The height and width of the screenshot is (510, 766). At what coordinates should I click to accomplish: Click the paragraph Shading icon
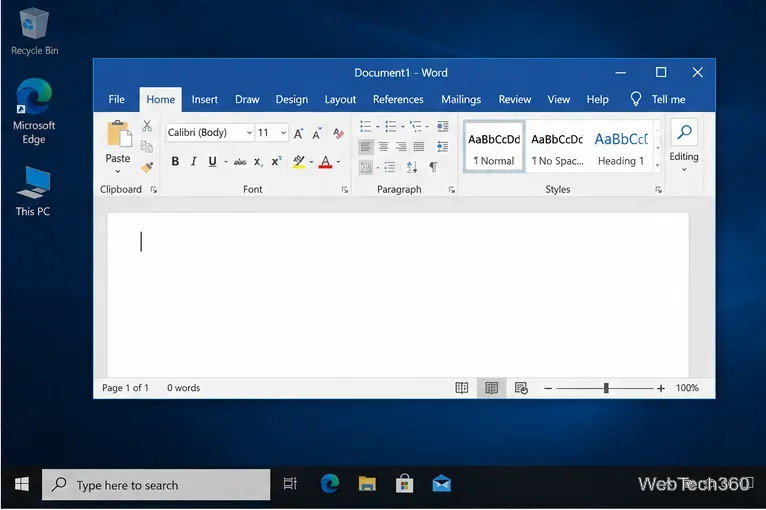pos(365,167)
